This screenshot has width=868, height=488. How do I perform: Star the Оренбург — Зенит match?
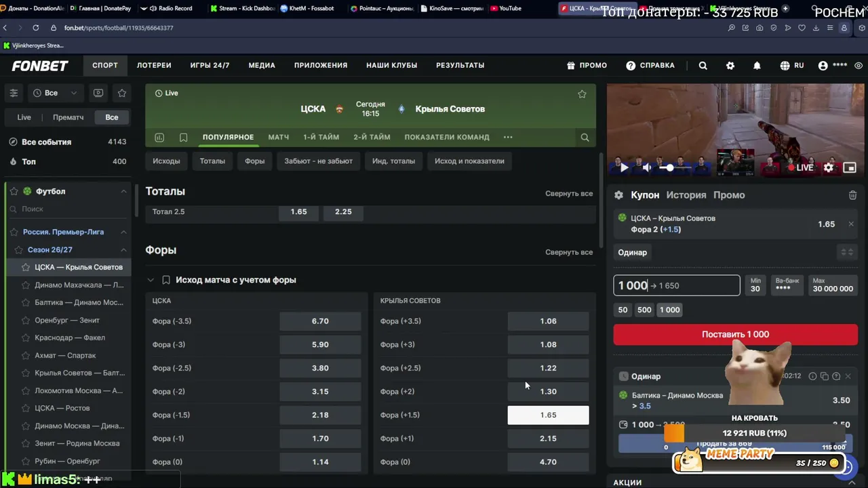click(x=26, y=321)
